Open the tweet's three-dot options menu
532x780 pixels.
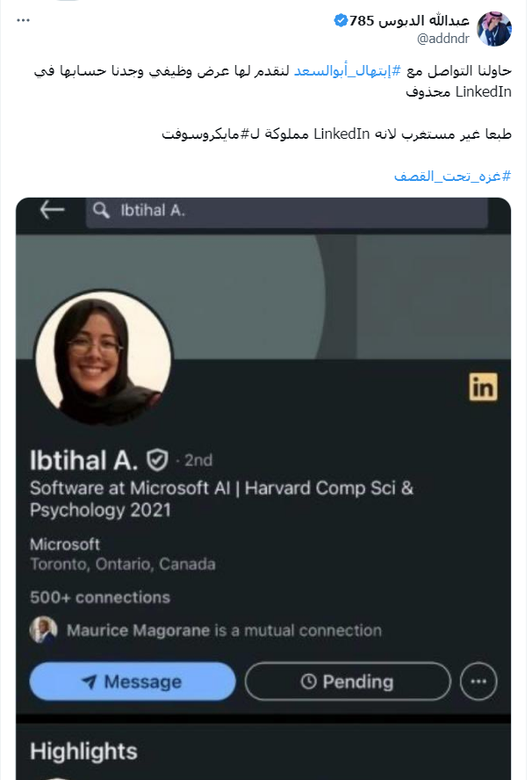tap(24, 20)
